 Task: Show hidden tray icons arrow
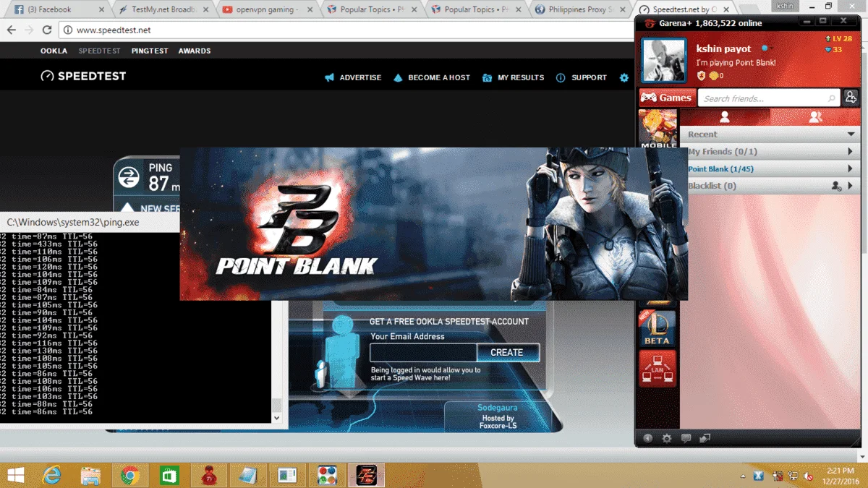(x=744, y=476)
